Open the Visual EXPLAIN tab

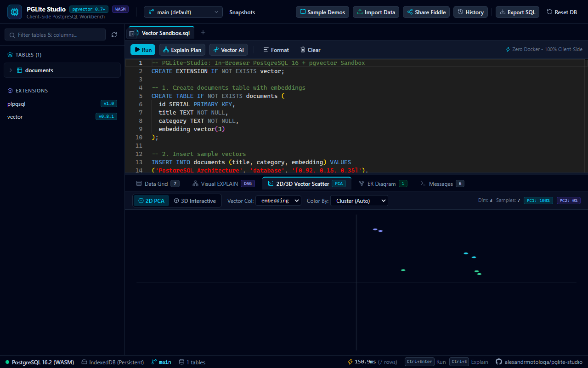pos(223,184)
